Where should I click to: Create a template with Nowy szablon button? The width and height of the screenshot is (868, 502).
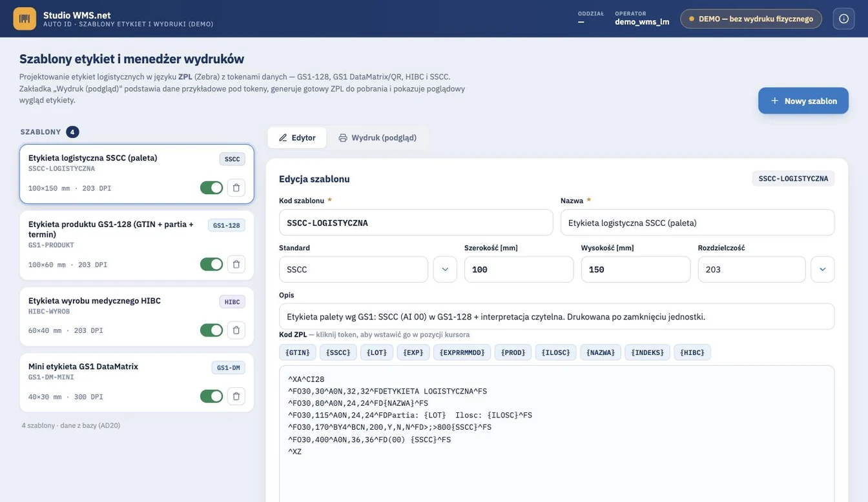tap(803, 101)
